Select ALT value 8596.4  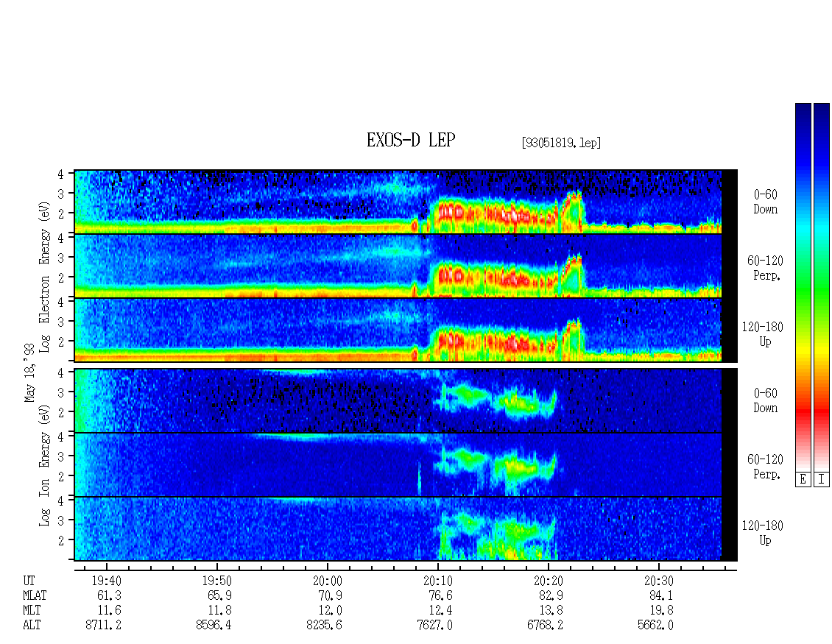coord(214,626)
